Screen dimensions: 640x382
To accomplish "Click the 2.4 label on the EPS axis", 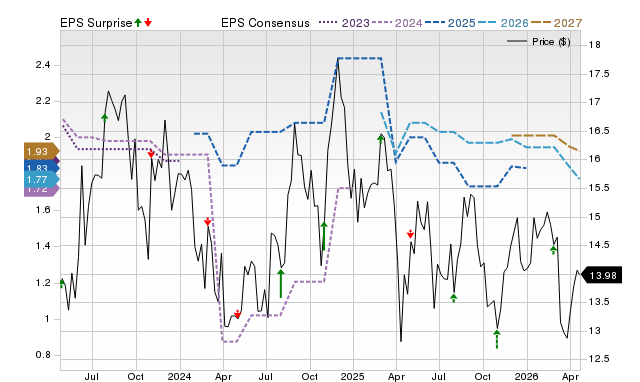I will [x=43, y=65].
